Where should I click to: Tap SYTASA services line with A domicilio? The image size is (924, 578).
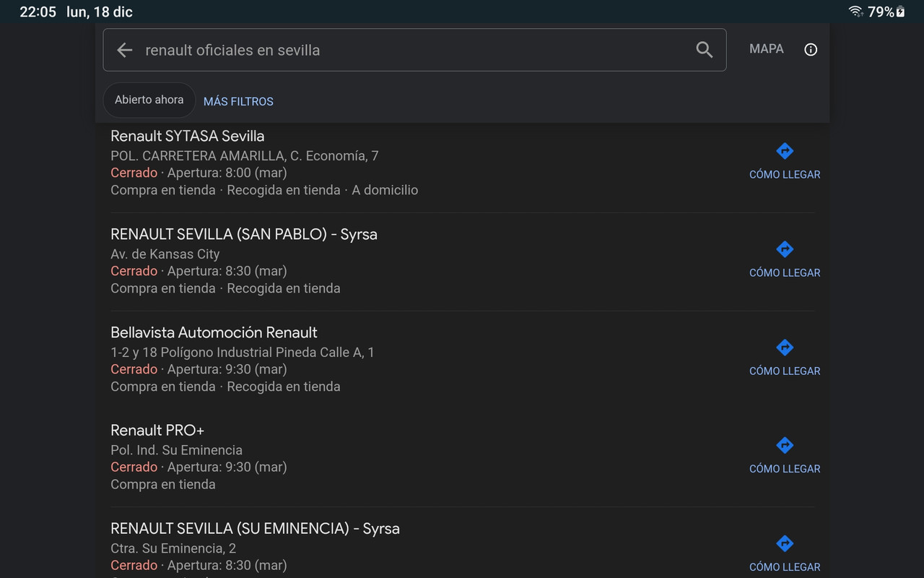tap(264, 190)
